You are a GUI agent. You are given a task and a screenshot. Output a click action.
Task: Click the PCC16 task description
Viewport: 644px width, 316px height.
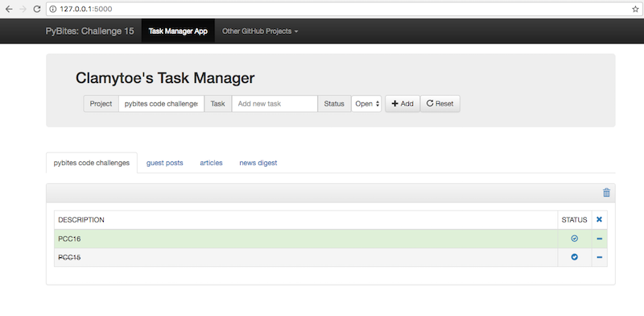pos(69,239)
